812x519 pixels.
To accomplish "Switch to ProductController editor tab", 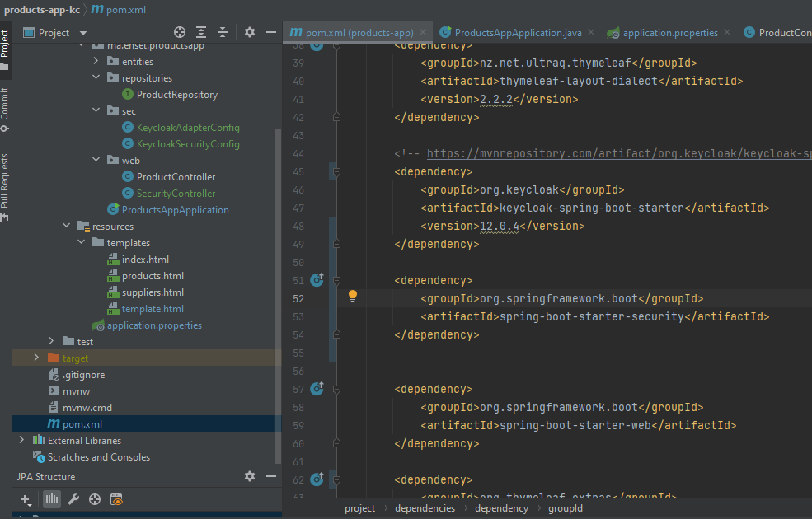I will click(777, 33).
